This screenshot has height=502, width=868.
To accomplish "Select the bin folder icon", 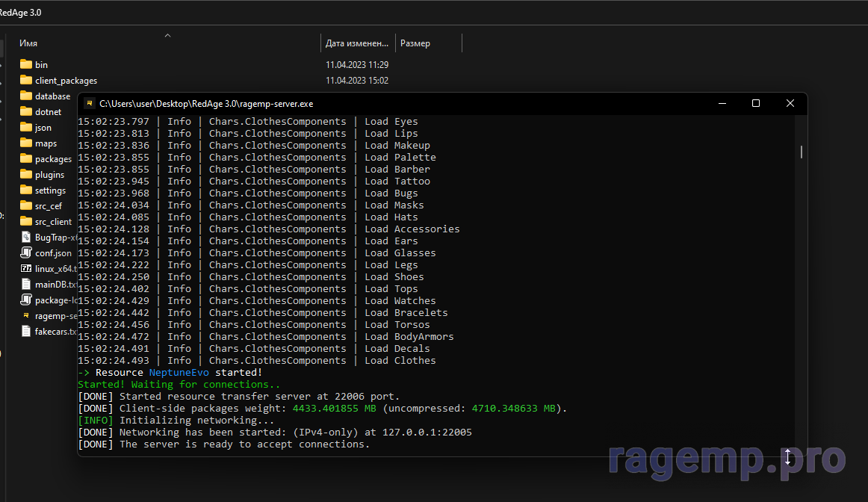I will click(26, 64).
